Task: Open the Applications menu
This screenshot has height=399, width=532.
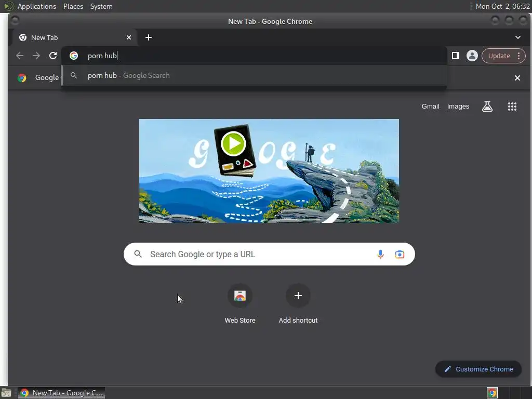Action: pos(37,6)
